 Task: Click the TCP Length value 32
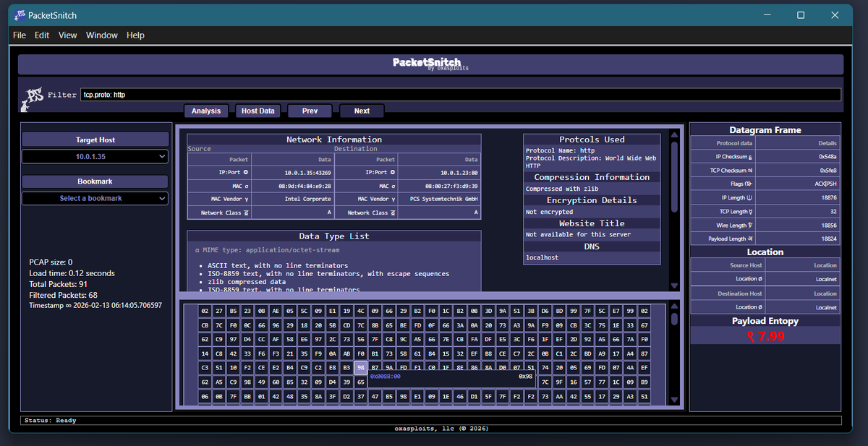tap(834, 212)
